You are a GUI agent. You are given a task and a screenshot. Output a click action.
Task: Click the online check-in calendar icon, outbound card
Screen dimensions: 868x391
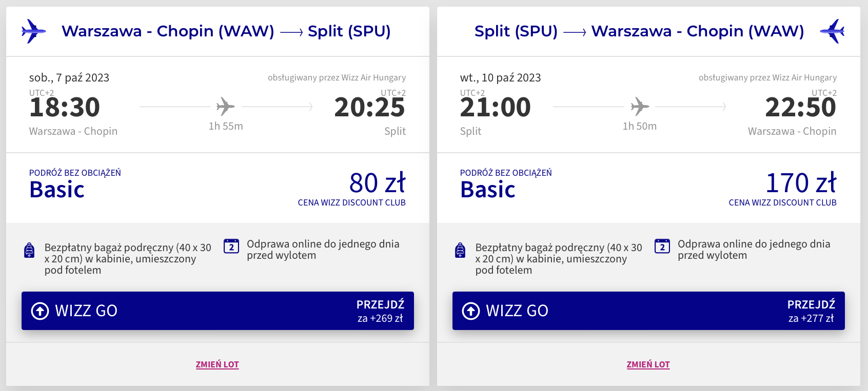tap(231, 246)
